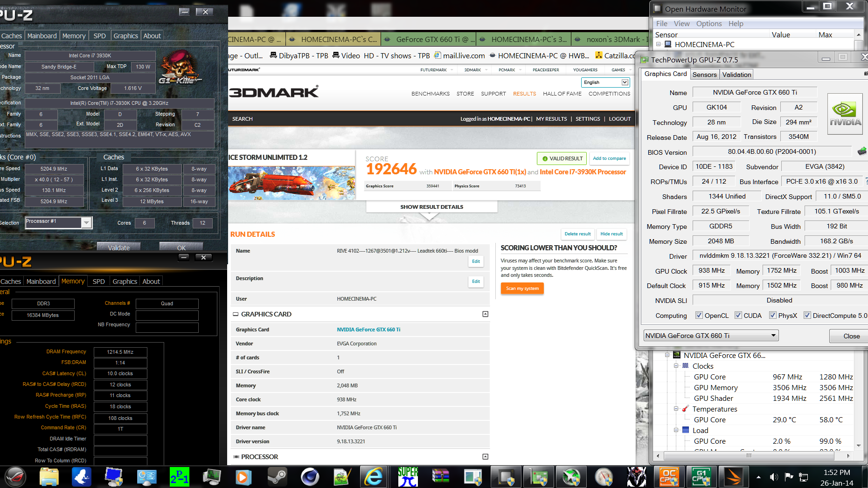Collapse the HOMECINEMA-PC tree node

[x=659, y=44]
